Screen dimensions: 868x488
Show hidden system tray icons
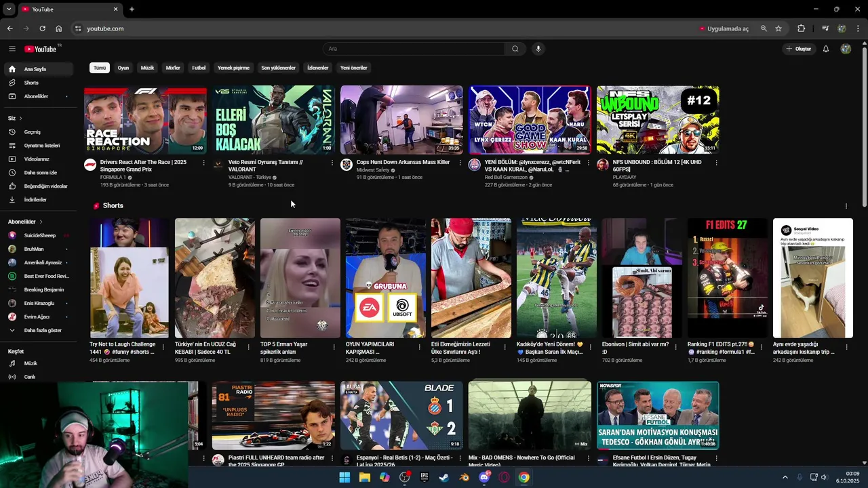click(785, 477)
